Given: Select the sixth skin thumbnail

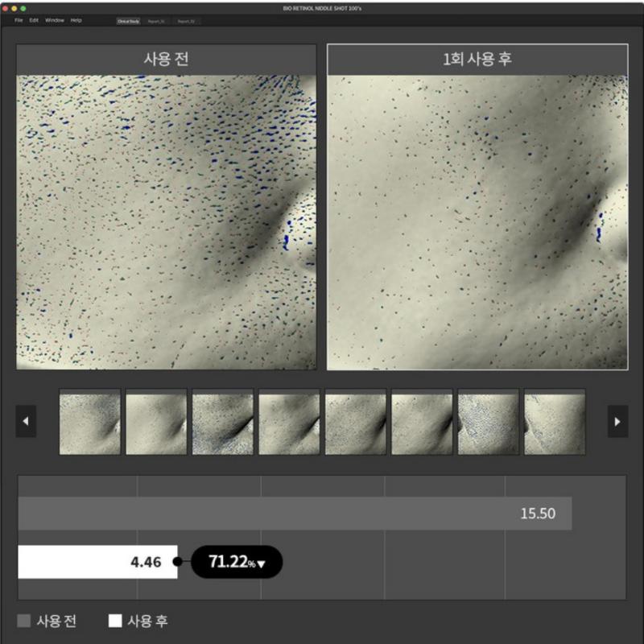Looking at the screenshot, I should pyautogui.click(x=422, y=422).
